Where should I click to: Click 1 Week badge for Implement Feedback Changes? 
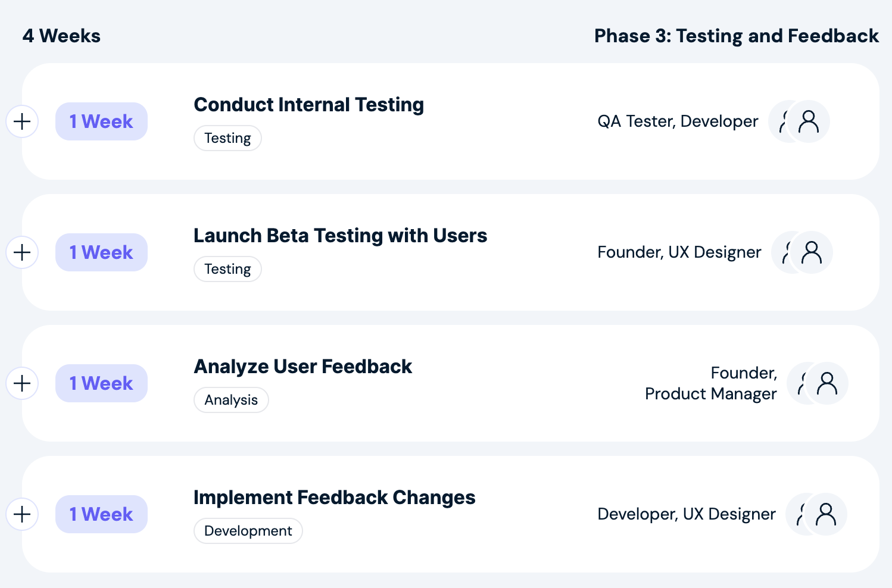tap(101, 514)
